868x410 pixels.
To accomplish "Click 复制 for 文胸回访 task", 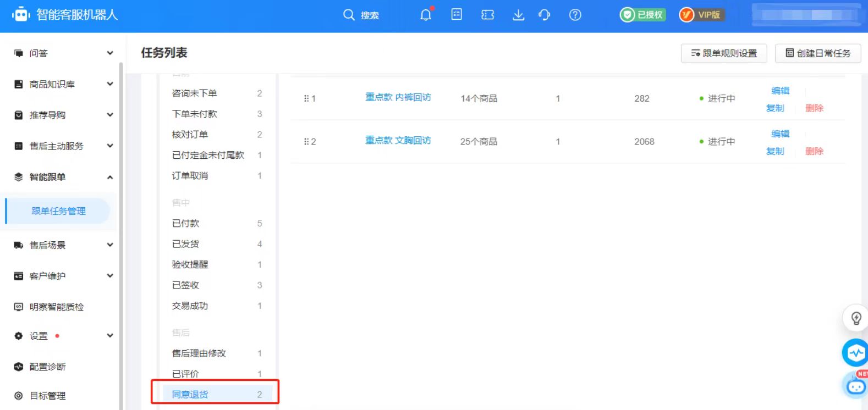I will (775, 151).
